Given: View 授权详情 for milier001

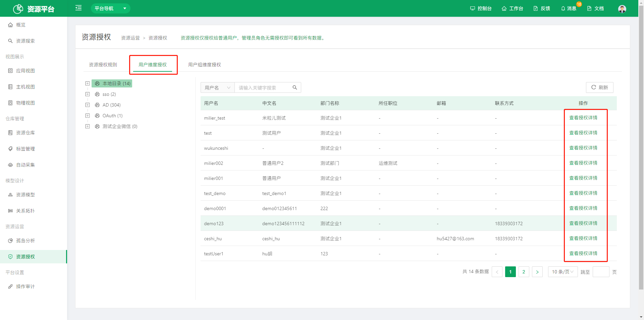Looking at the screenshot, I should click(583, 178).
